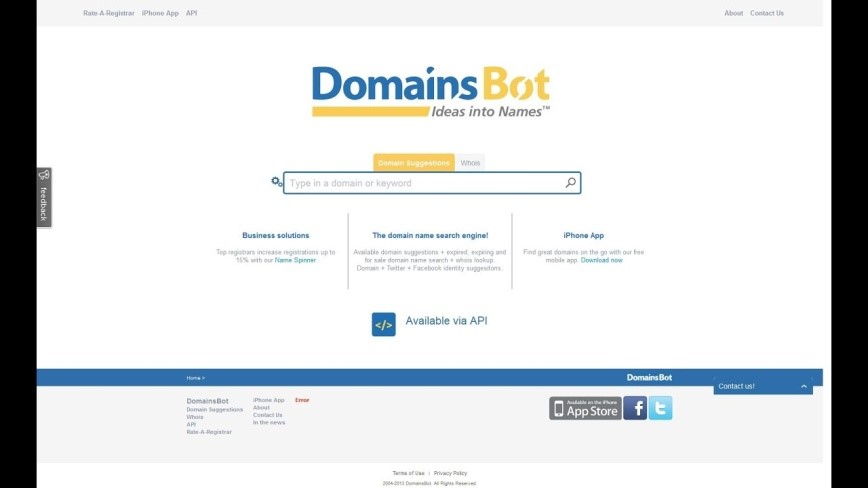Follow the Download now link

click(x=601, y=260)
